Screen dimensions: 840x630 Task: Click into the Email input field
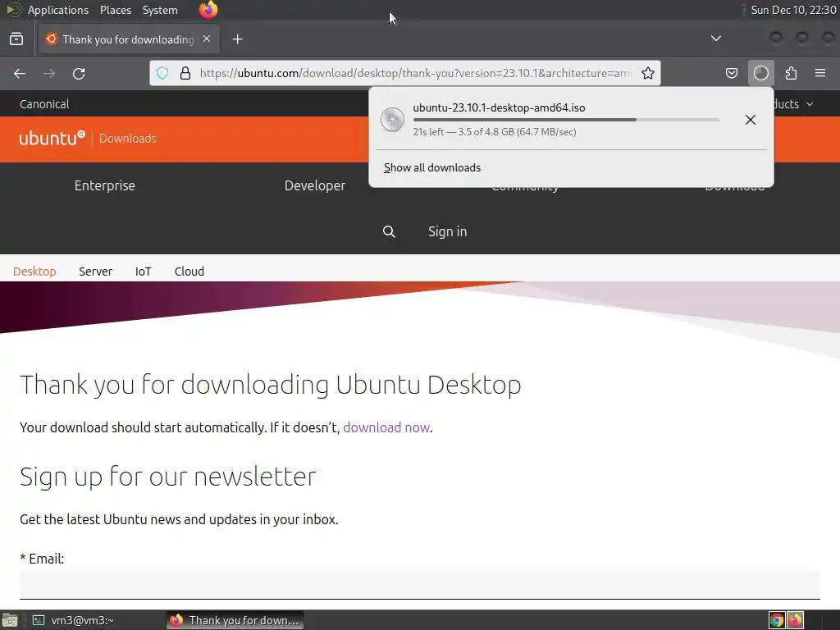pyautogui.click(x=419, y=584)
